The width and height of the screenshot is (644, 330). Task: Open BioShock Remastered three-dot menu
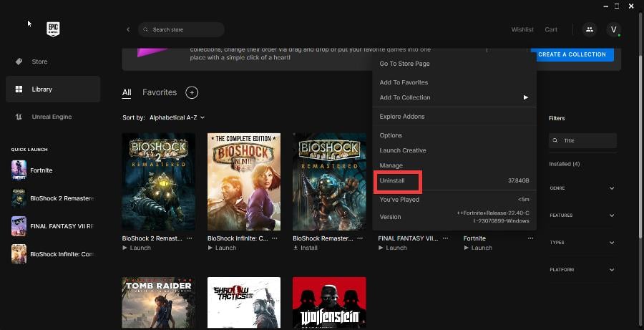point(360,238)
